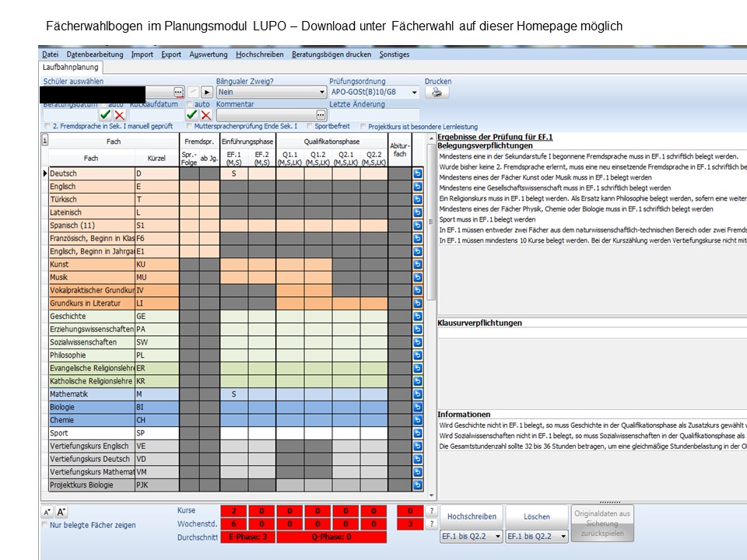Click the next student arrow button

pyautogui.click(x=207, y=93)
